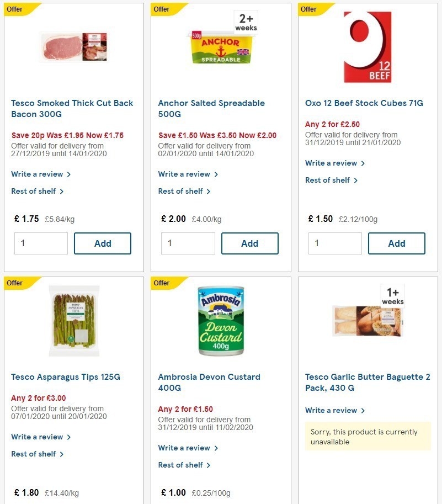442x504 pixels.
Task: Write a review for Tesco Asparagus Tips
Action: pyautogui.click(x=38, y=437)
